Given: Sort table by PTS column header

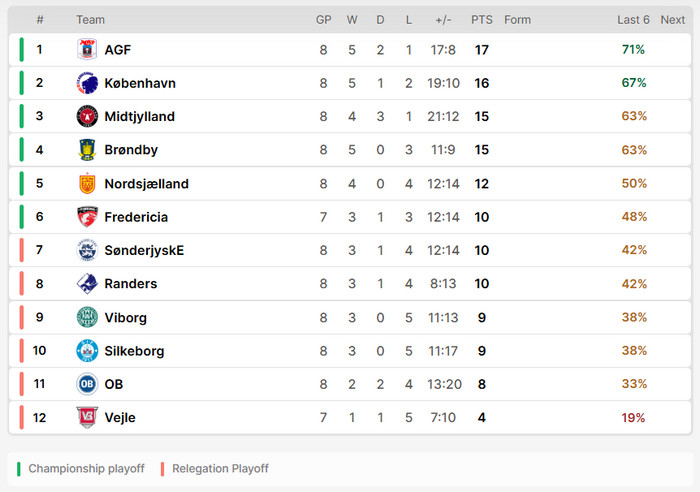Looking at the screenshot, I should 482,20.
